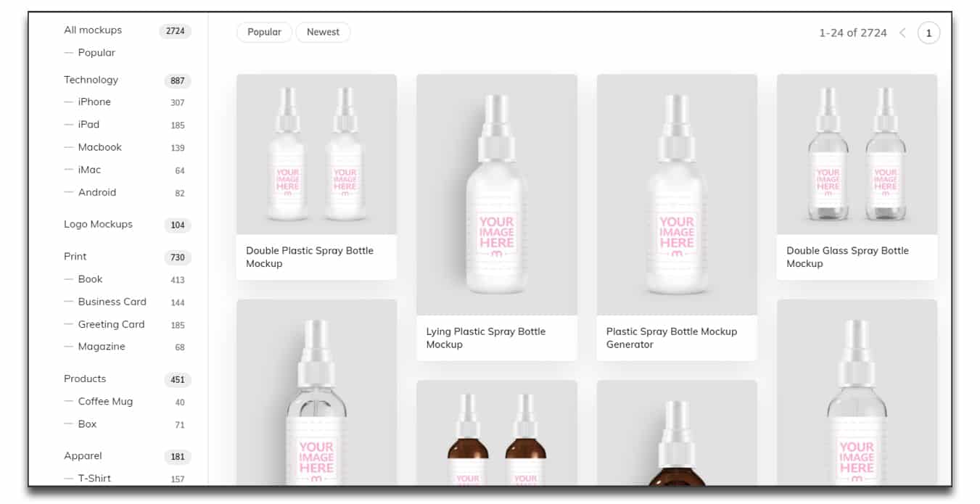The height and width of the screenshot is (504, 980).
Task: Open the Products category
Action: tap(85, 379)
